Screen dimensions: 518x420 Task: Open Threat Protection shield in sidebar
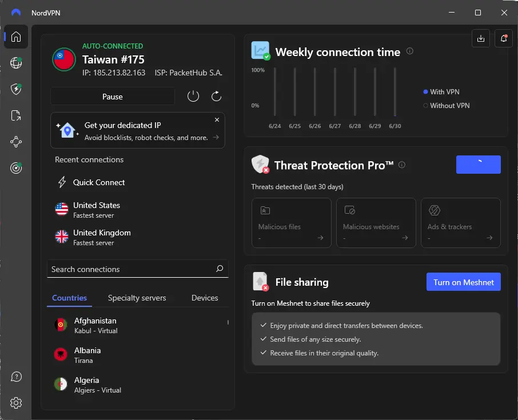[x=16, y=89]
